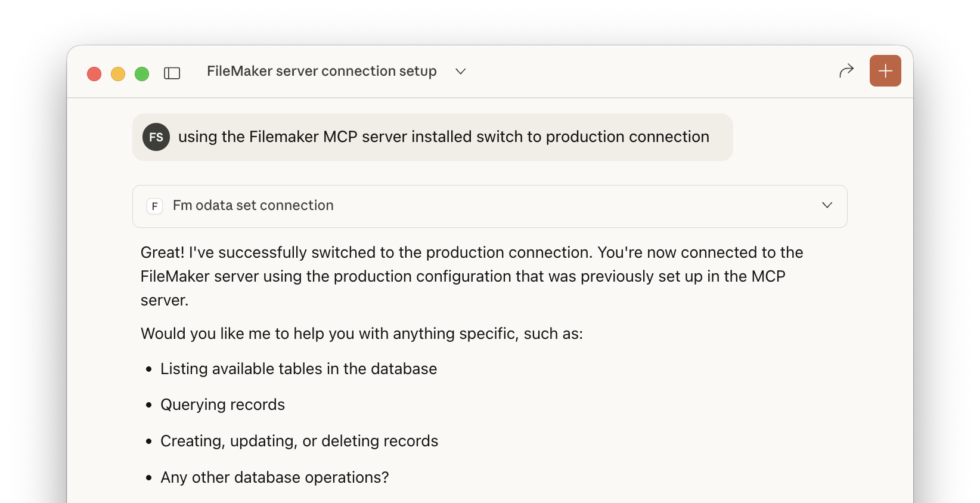Click the curved share icon in the toolbar
The height and width of the screenshot is (503, 980).
point(846,70)
